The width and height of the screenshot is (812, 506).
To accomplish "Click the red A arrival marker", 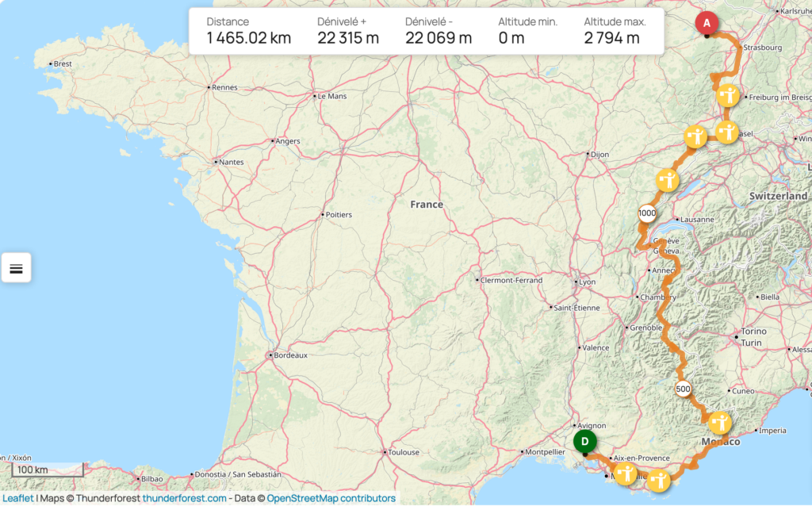I will click(706, 24).
